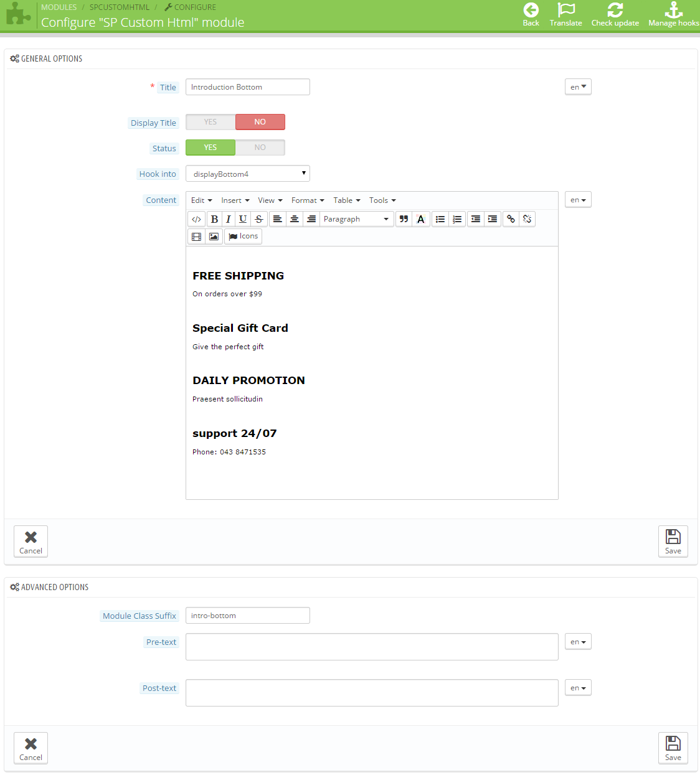Open the editor View menu

270,200
